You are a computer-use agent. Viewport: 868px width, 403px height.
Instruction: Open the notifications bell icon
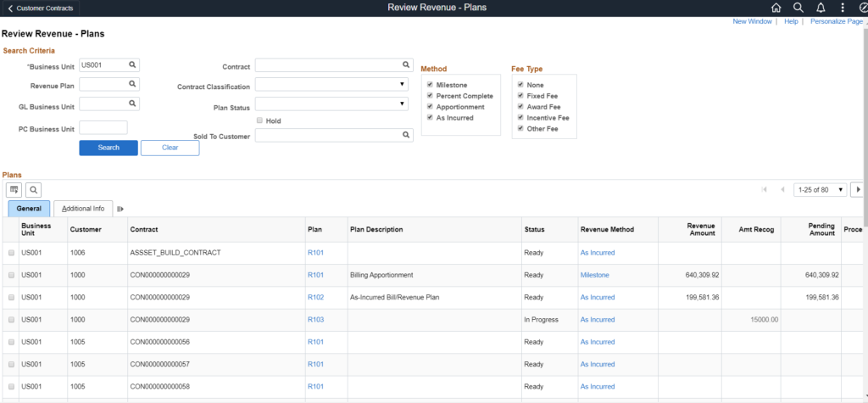(820, 8)
